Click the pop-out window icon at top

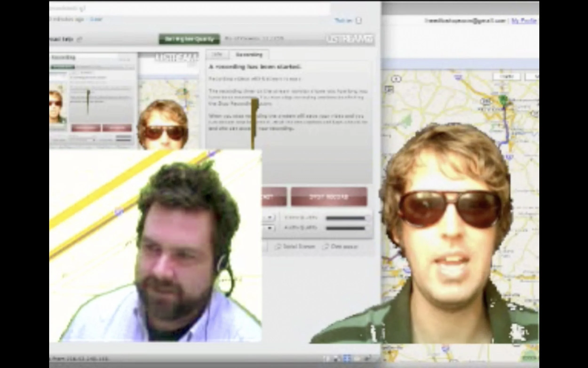pos(359,21)
